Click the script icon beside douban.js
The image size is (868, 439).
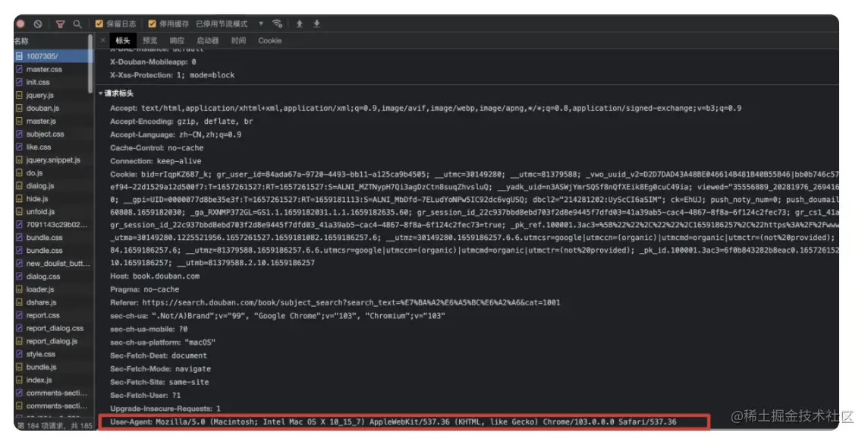click(20, 108)
